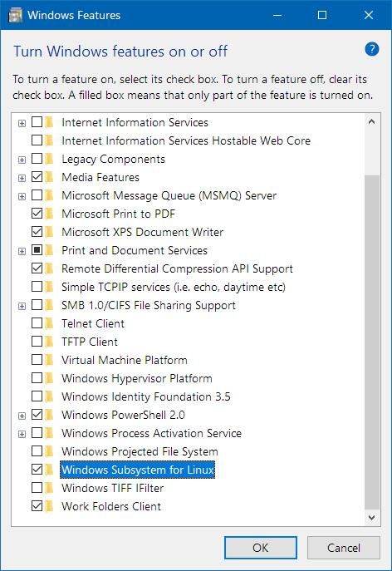Image resolution: width=392 pixels, height=571 pixels.
Task: Expand SMB 1.0/CIFS File Sharing Support
Action: [22, 306]
